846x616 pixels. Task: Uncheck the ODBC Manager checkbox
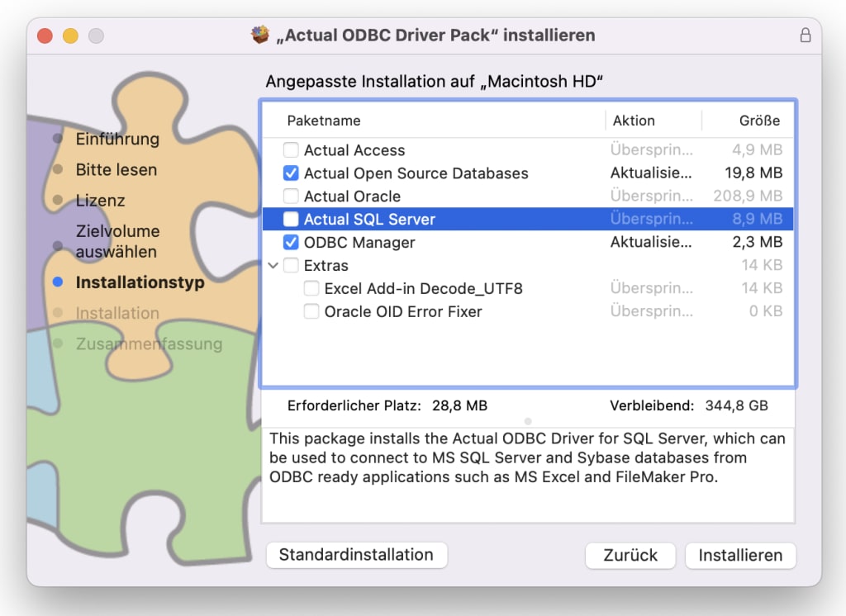pos(291,242)
